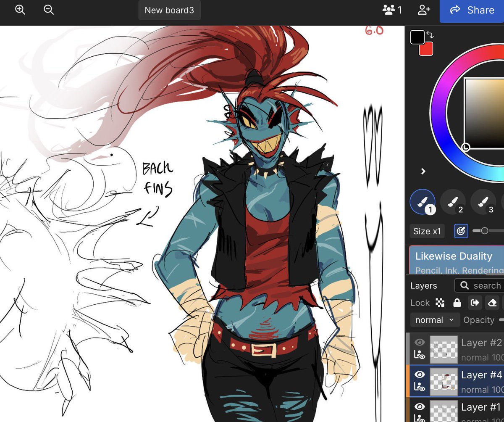Click the add user icon

[424, 10]
